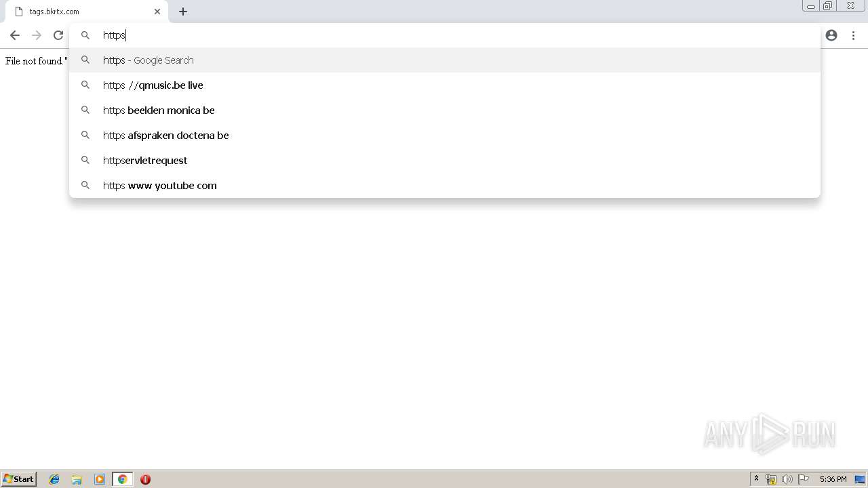Pick the 'https //qmusic.be live' suggestion

[x=445, y=85]
